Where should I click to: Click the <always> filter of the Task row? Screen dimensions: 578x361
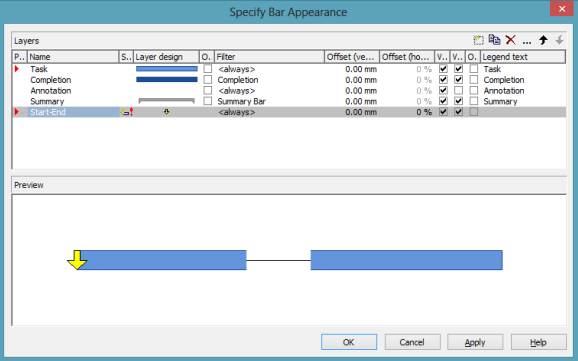coord(237,69)
